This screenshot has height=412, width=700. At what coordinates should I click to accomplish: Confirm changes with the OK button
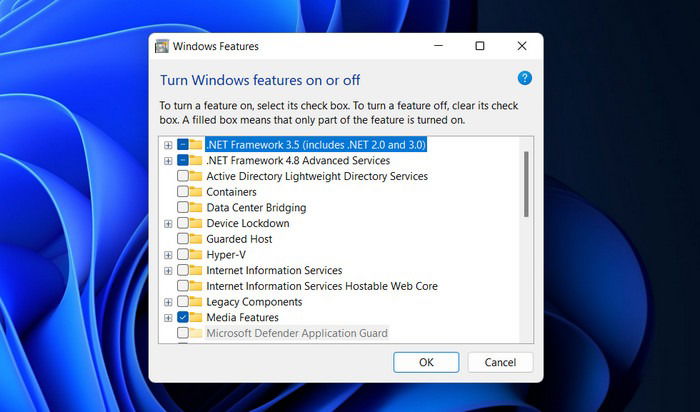point(426,362)
